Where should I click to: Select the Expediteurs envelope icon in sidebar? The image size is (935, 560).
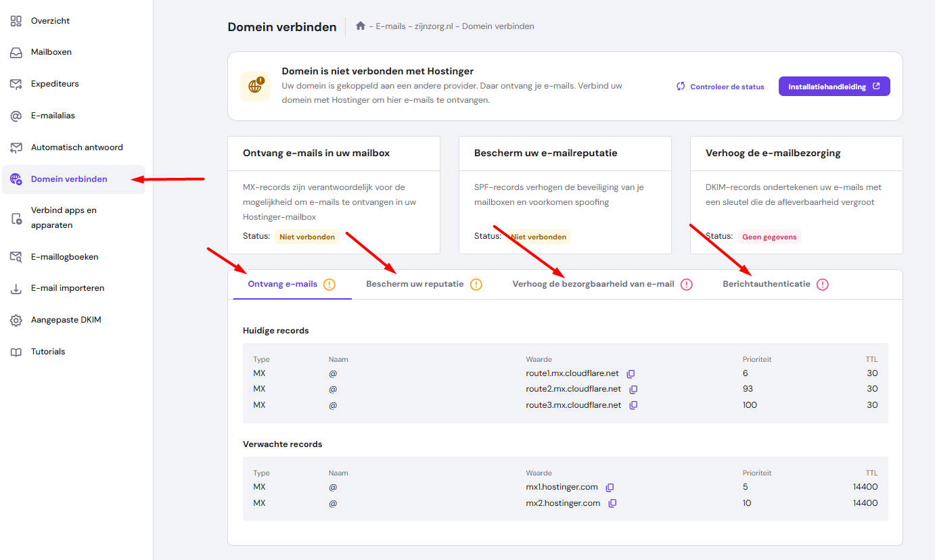(15, 83)
